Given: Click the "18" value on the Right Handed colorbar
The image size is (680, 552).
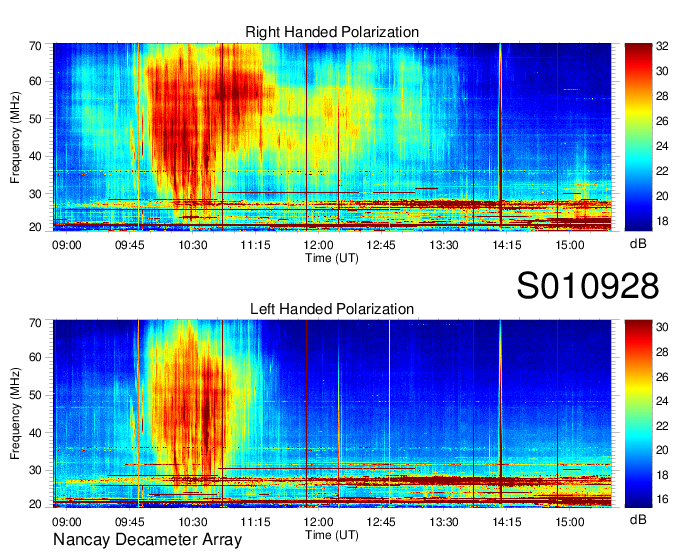Looking at the screenshot, I should pos(662,222).
